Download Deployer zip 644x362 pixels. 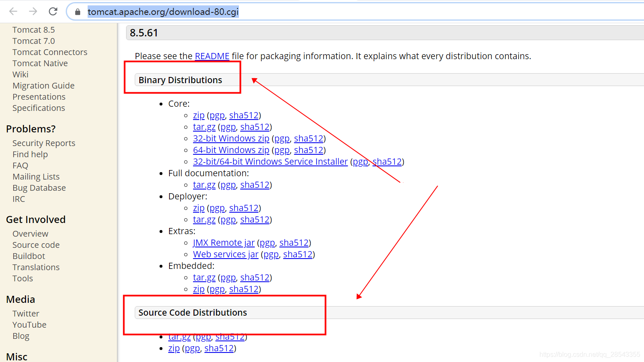click(x=199, y=208)
